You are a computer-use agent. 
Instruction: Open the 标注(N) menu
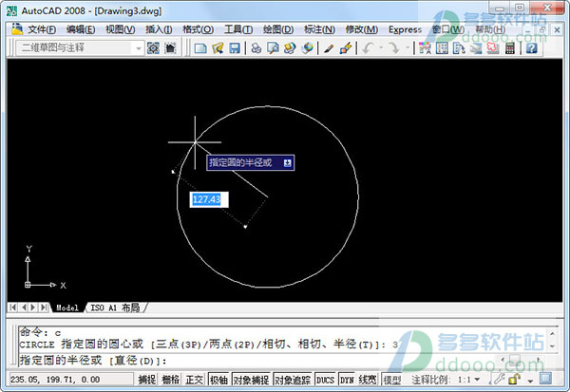pos(319,29)
